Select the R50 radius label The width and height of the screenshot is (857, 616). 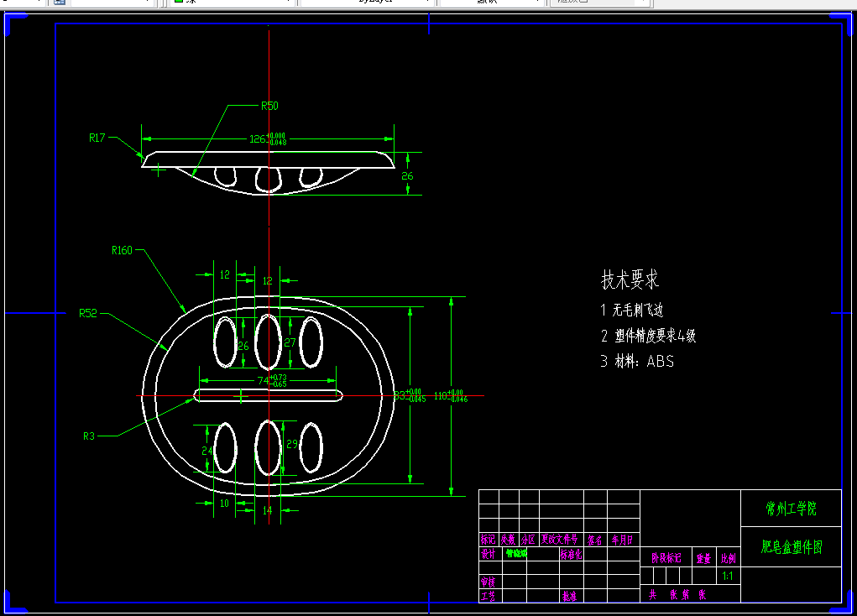269,106
